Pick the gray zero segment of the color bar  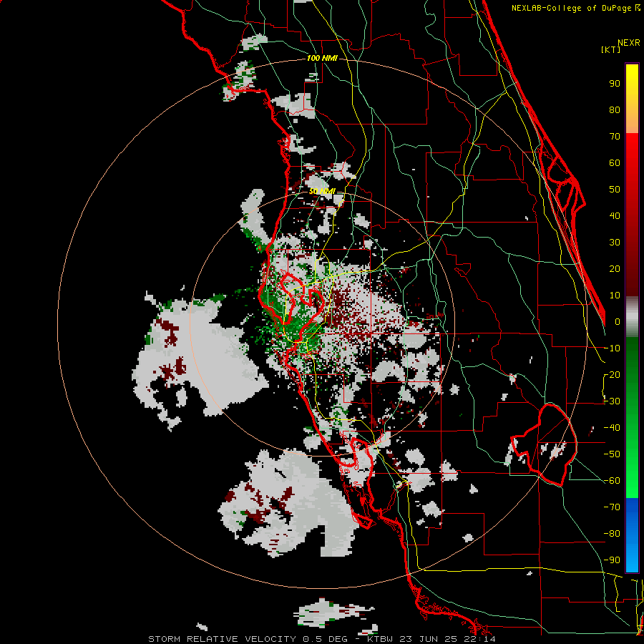[x=632, y=317]
